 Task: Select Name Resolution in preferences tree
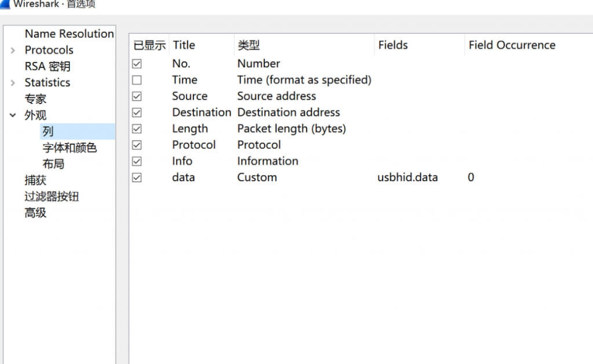(69, 34)
